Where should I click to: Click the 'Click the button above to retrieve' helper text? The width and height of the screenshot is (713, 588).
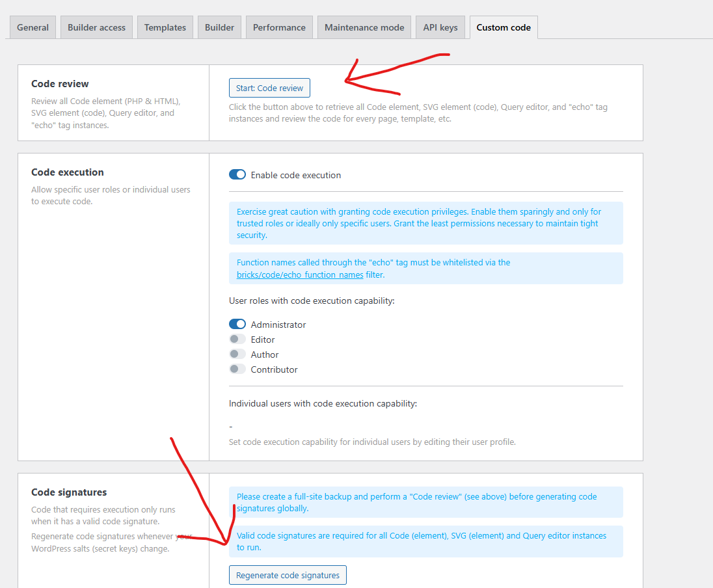(x=418, y=113)
